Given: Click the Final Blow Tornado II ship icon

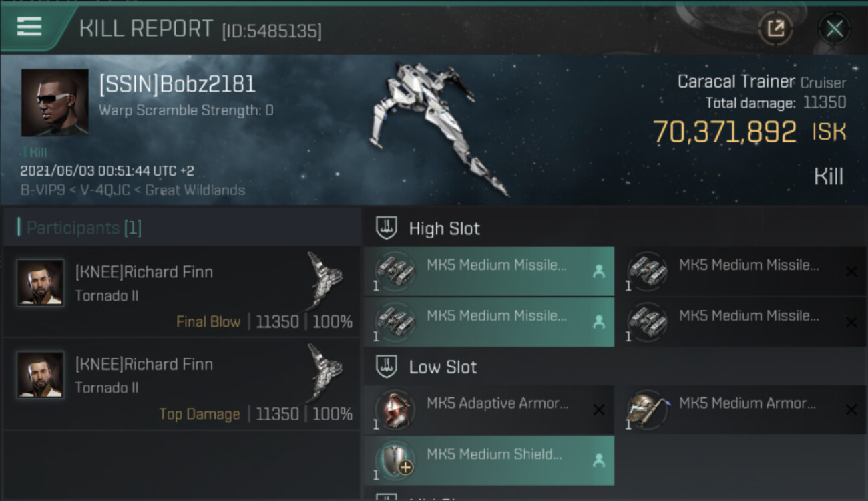Looking at the screenshot, I should (324, 279).
